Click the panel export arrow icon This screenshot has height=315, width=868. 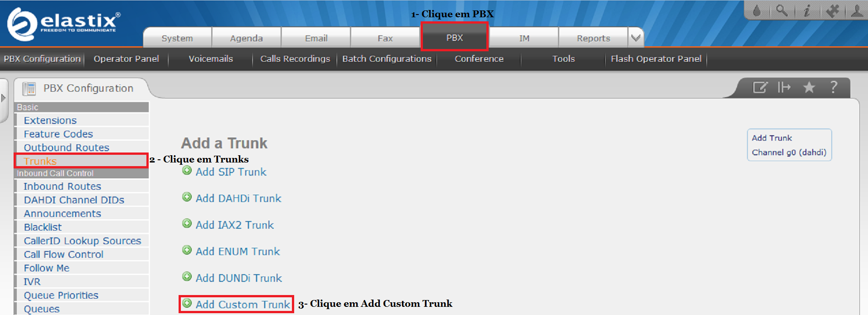click(784, 87)
